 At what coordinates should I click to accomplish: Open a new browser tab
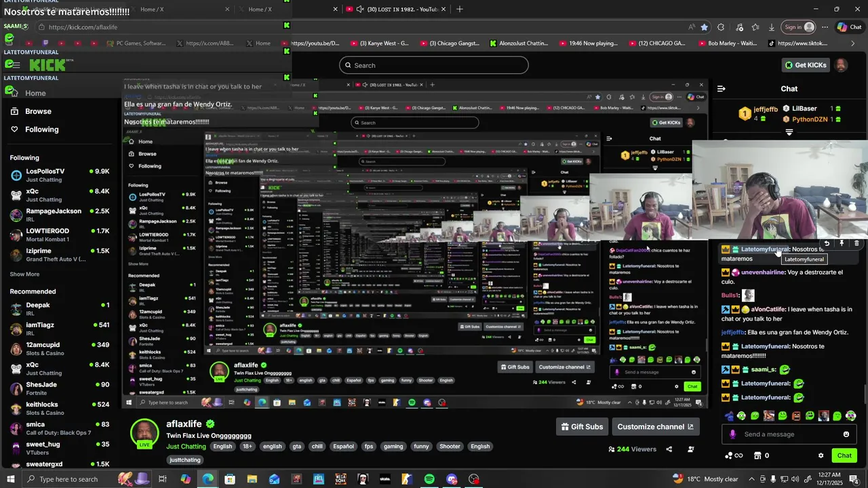pos(460,9)
